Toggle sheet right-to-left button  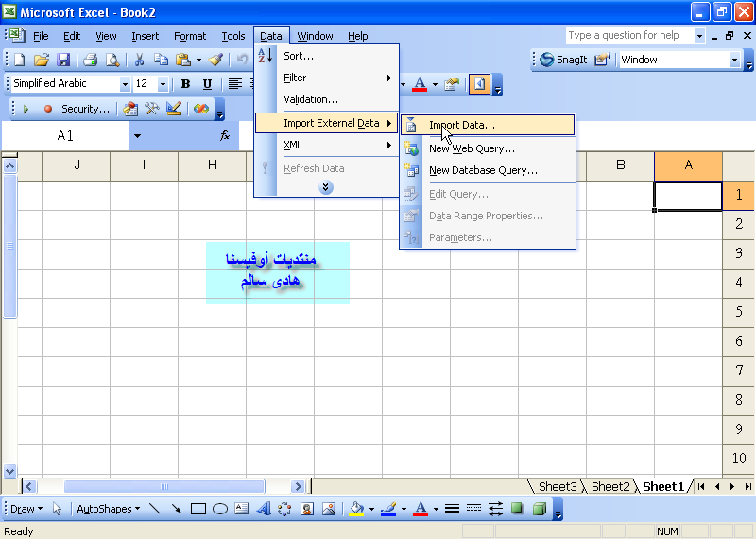pos(479,84)
